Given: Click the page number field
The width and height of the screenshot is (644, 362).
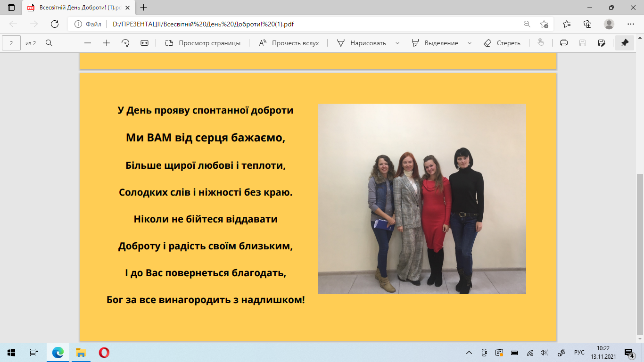Looking at the screenshot, I should coord(11,43).
